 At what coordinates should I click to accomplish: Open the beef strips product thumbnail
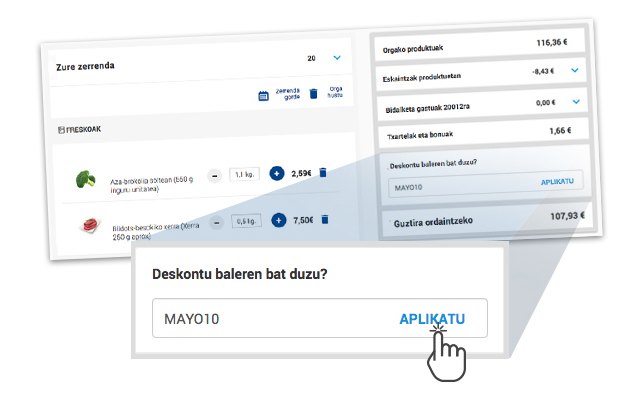click(90, 225)
